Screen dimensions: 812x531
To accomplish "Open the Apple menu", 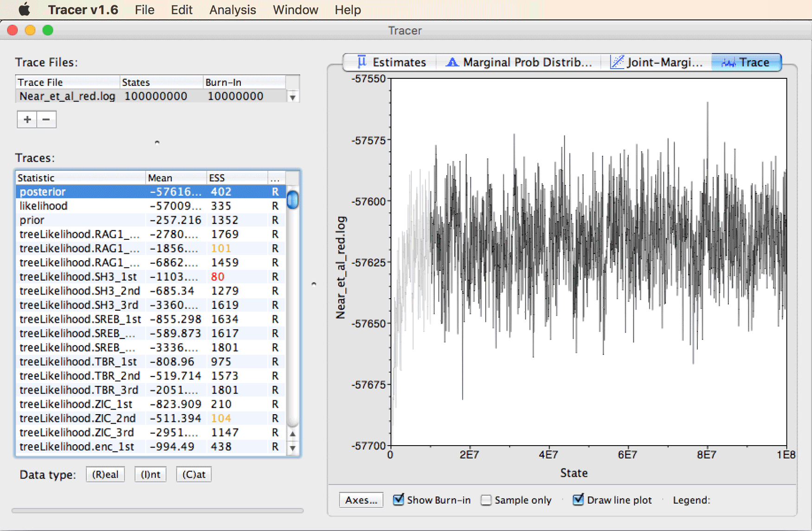I will [x=24, y=9].
